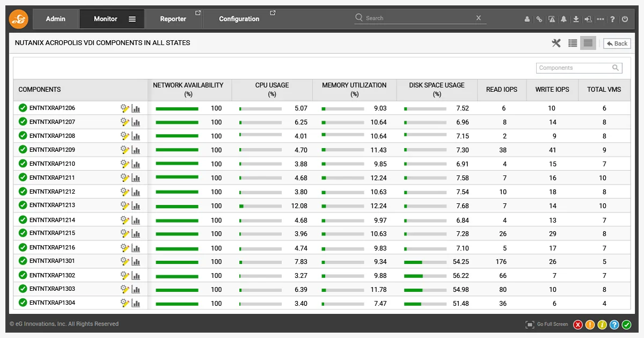The width and height of the screenshot is (644, 338).
Task: Open the Configuration tab
Action: (x=239, y=19)
